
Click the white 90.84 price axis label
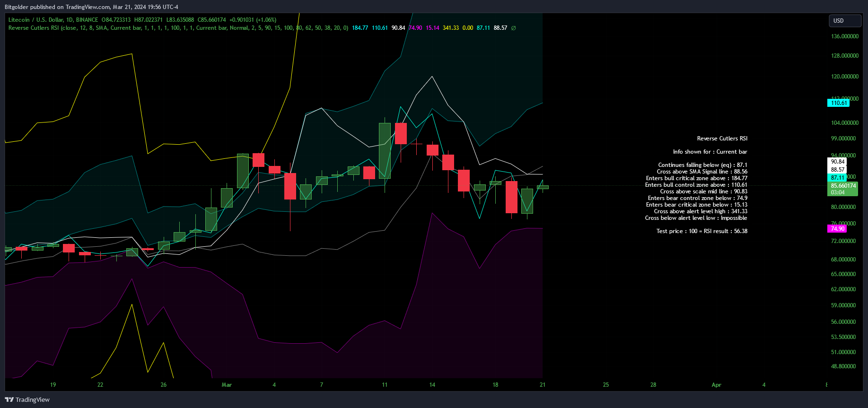click(838, 162)
